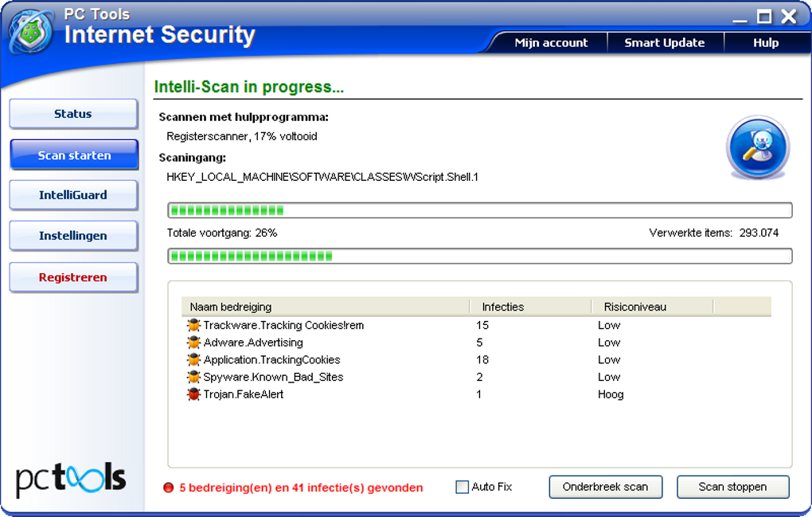Click the 'Intelli-Scan in progress...' heading
Screen dimensions: 812x517
point(249,87)
